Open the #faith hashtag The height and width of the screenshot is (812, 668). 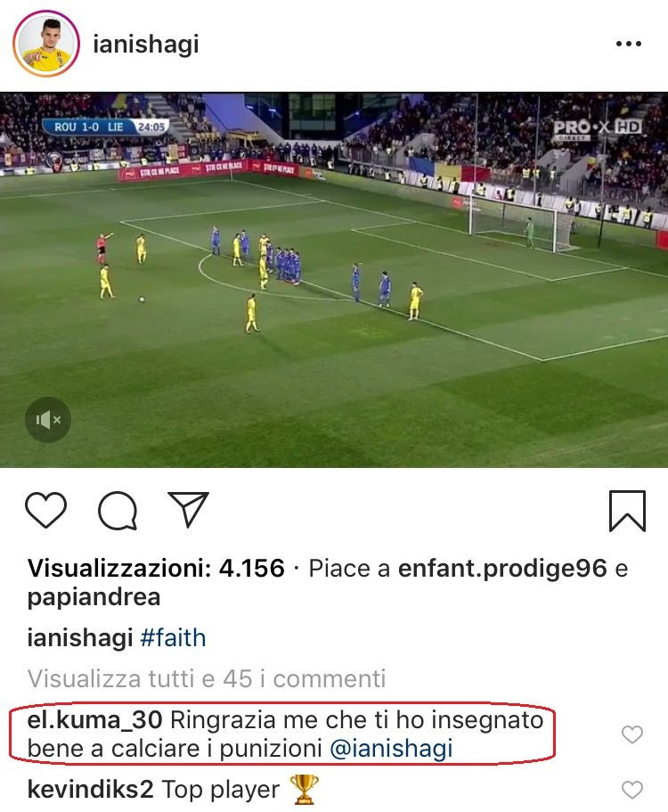(173, 638)
